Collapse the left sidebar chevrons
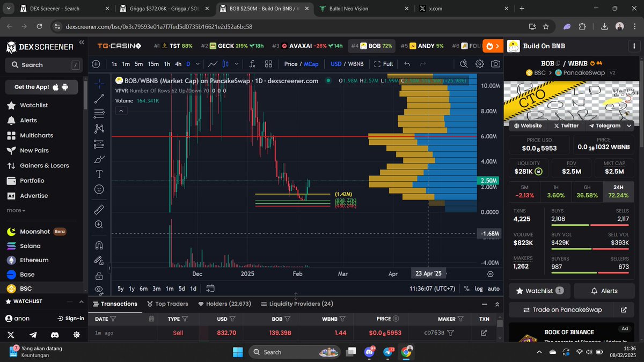The height and width of the screenshot is (362, 644). point(82,42)
